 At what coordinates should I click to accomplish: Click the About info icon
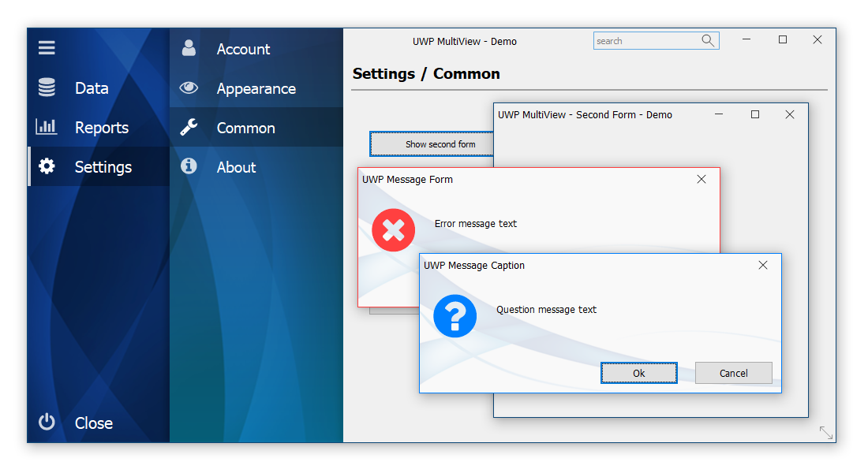tap(189, 166)
